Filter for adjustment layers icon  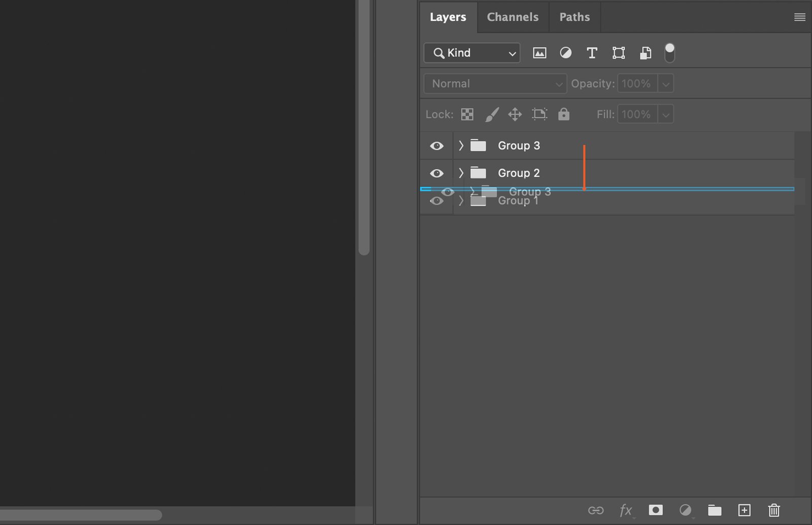(565, 53)
